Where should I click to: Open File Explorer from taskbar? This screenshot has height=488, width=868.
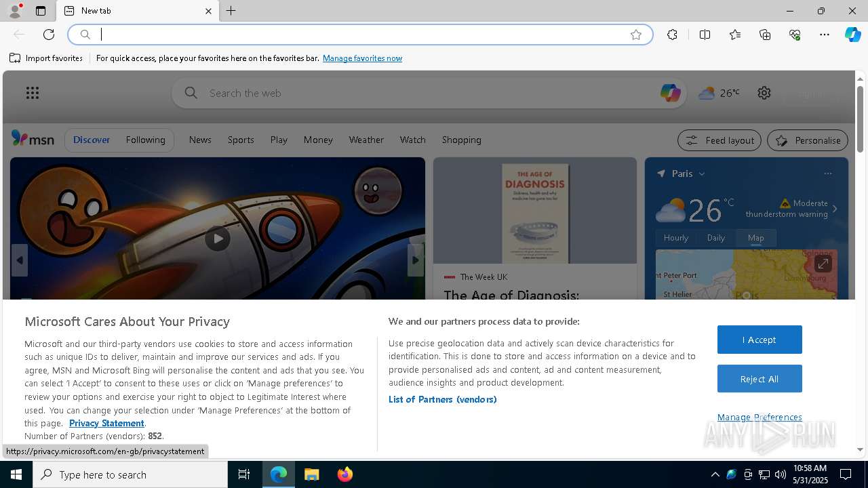311,474
